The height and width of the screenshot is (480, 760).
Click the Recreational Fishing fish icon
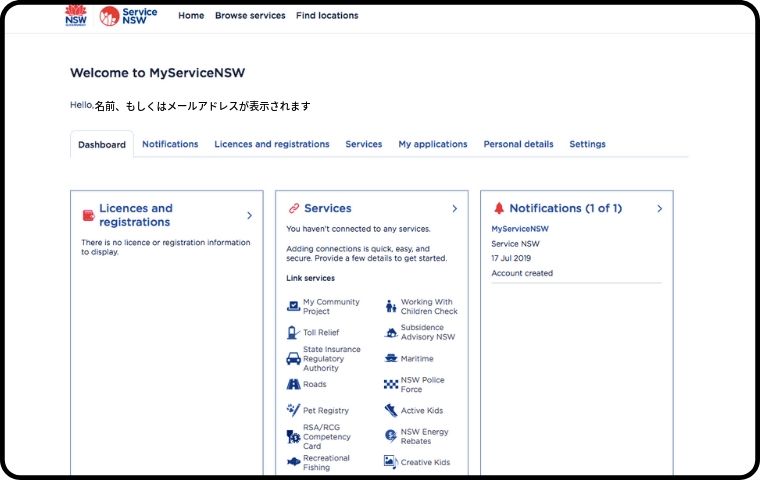(x=293, y=462)
